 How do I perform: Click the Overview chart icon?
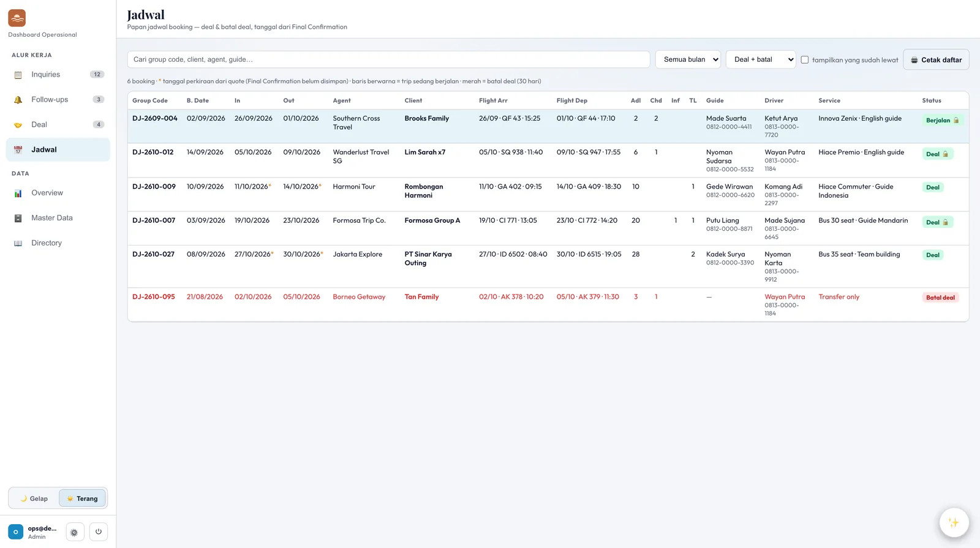pyautogui.click(x=18, y=193)
